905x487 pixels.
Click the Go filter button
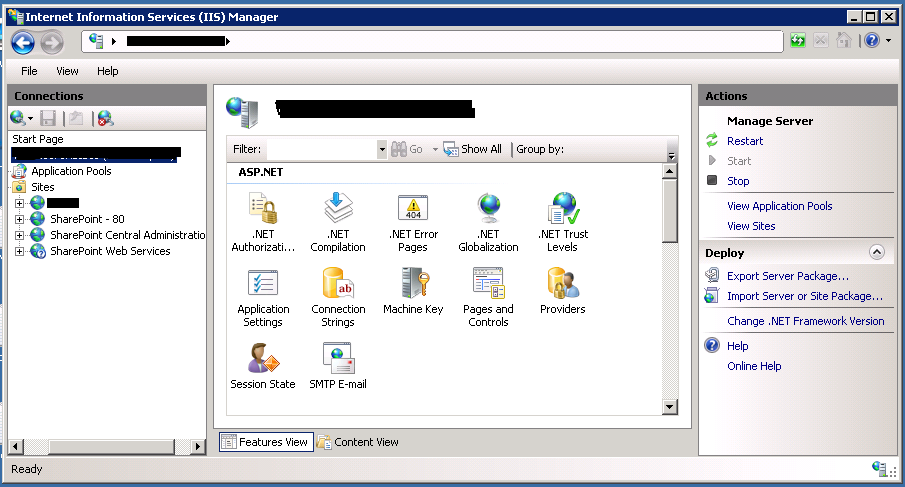[x=407, y=149]
